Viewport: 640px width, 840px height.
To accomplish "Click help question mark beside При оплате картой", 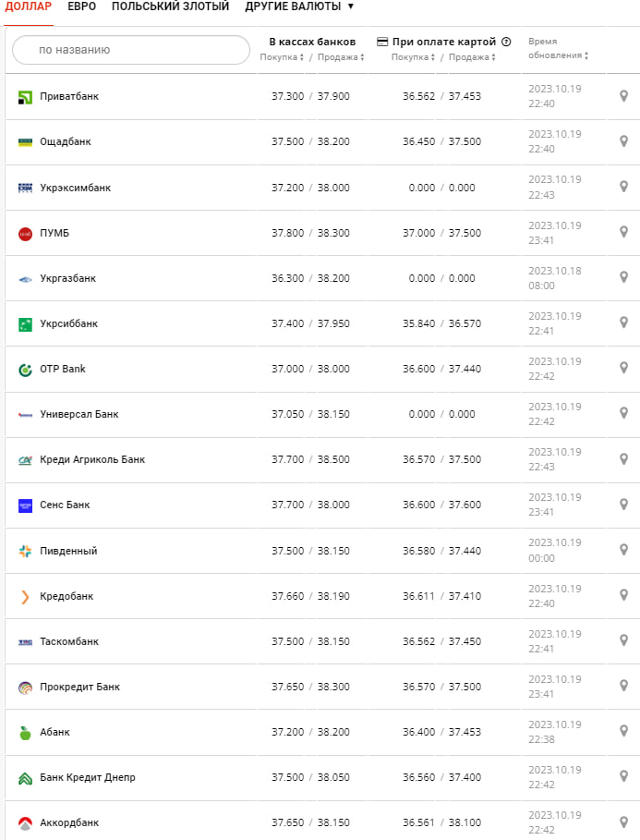I will (506, 42).
